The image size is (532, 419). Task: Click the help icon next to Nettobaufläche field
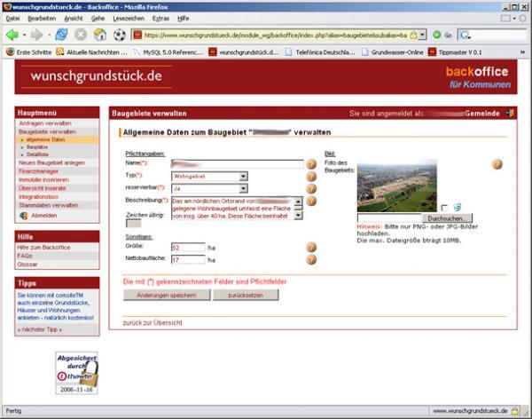(x=311, y=259)
